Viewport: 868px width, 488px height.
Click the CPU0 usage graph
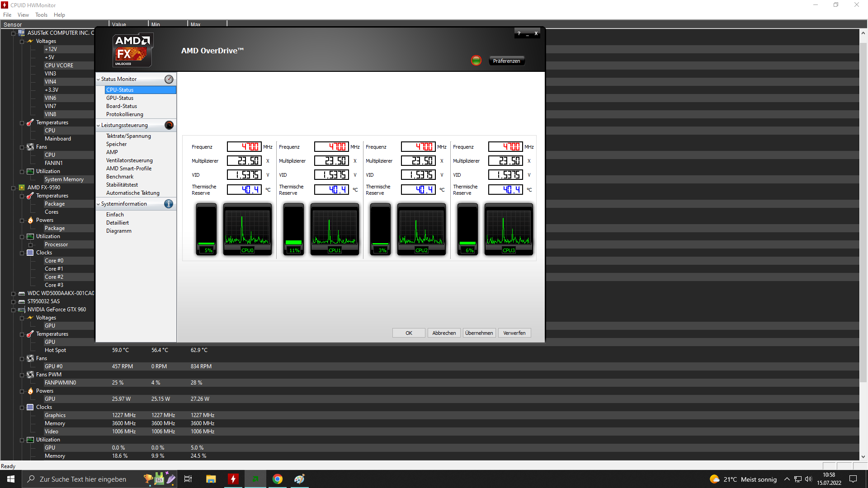coord(247,228)
